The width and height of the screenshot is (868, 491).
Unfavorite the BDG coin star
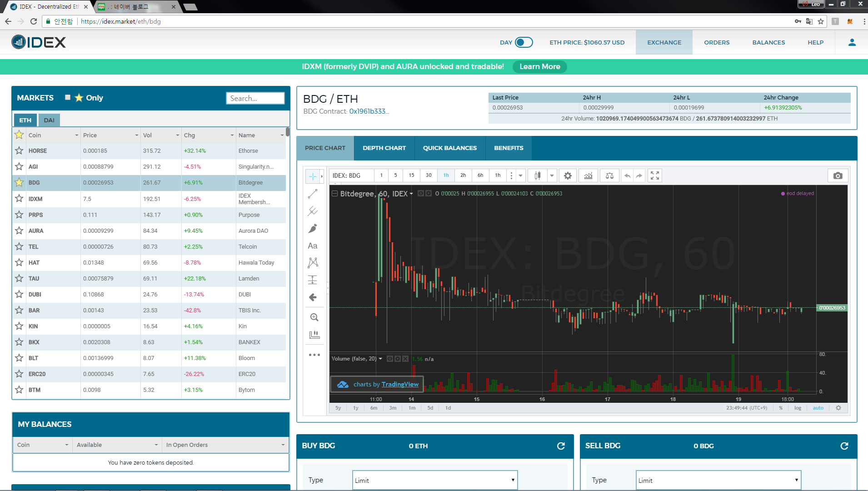19,182
